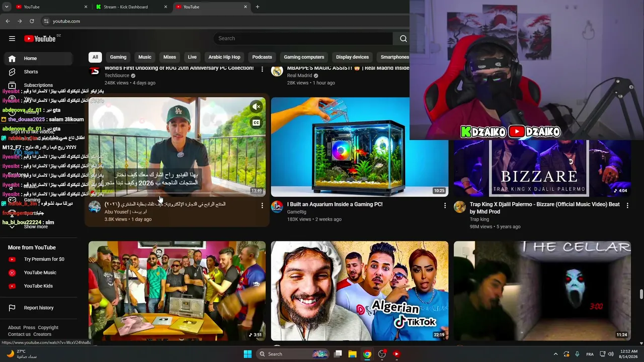The image size is (644, 362).
Task: Select the Arabic Hip Hop filter chip
Action: (224, 57)
